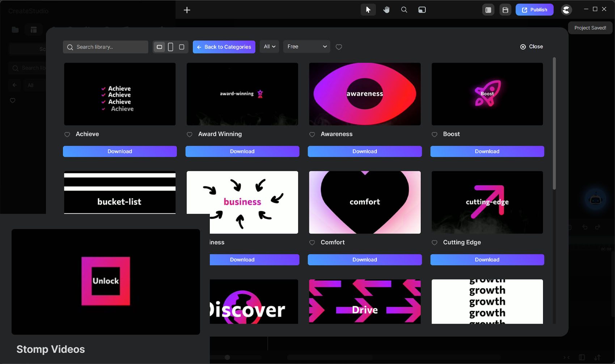Favorite the Achieve template heart

(67, 135)
